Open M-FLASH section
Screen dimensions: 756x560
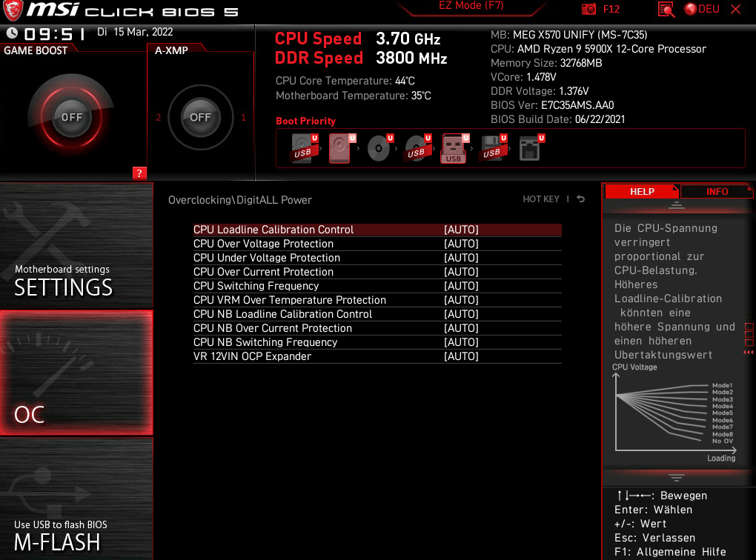pyautogui.click(x=76, y=499)
